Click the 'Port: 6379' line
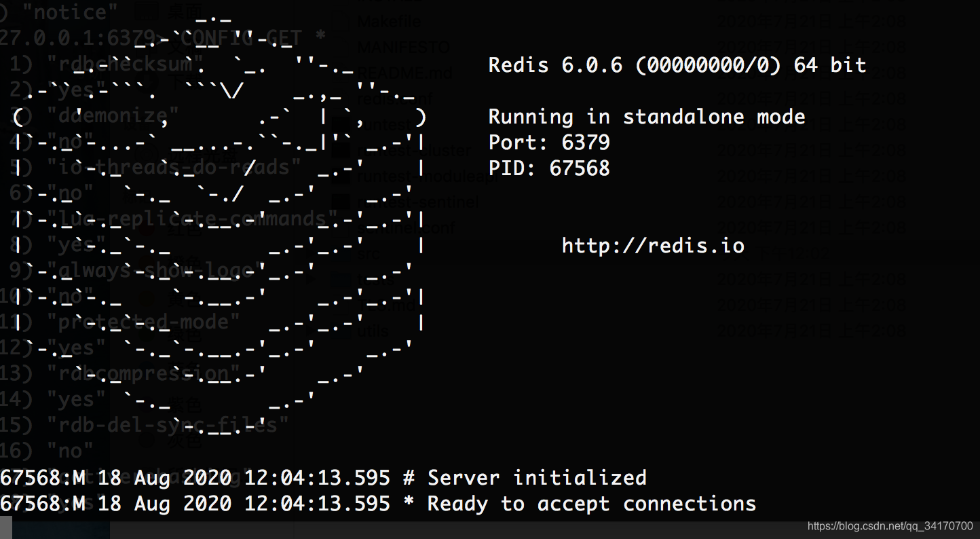 click(x=549, y=143)
